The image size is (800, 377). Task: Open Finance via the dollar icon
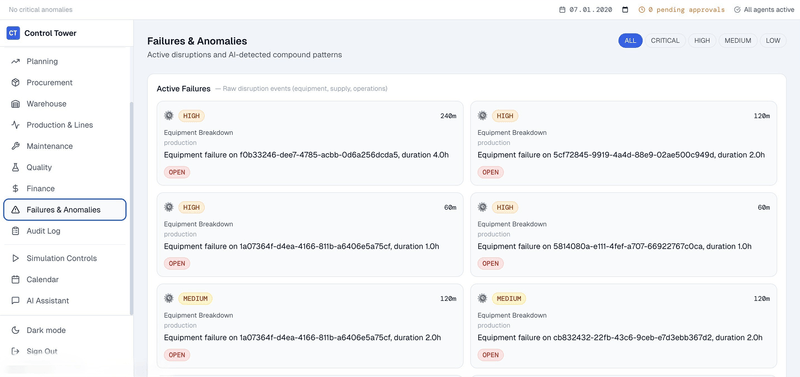pyautogui.click(x=15, y=188)
